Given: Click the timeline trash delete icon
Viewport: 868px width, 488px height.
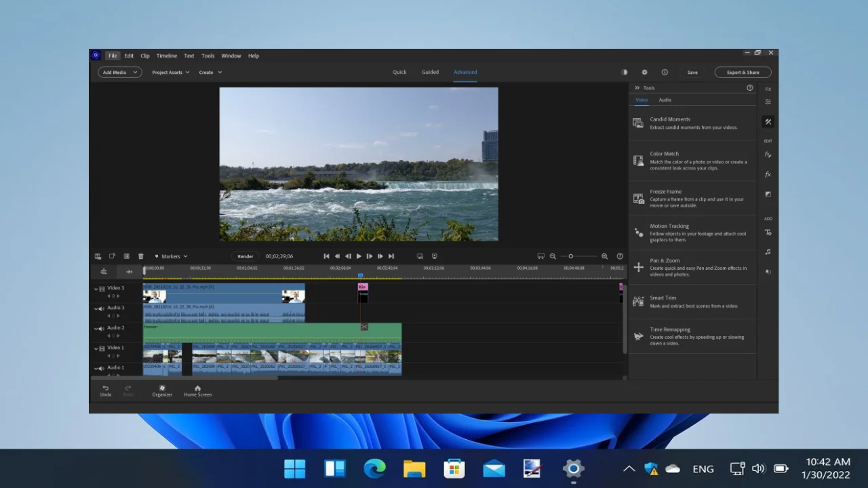Looking at the screenshot, I should pyautogui.click(x=141, y=256).
